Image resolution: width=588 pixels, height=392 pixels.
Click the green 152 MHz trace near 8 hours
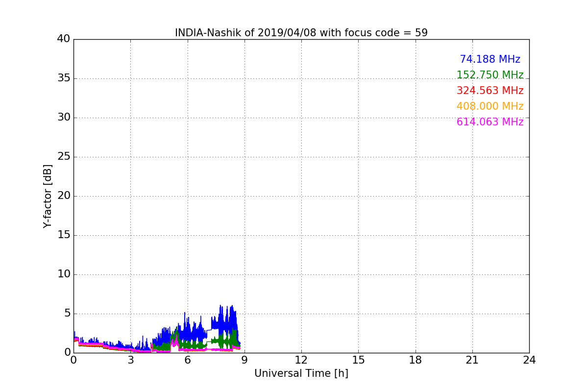226,340
